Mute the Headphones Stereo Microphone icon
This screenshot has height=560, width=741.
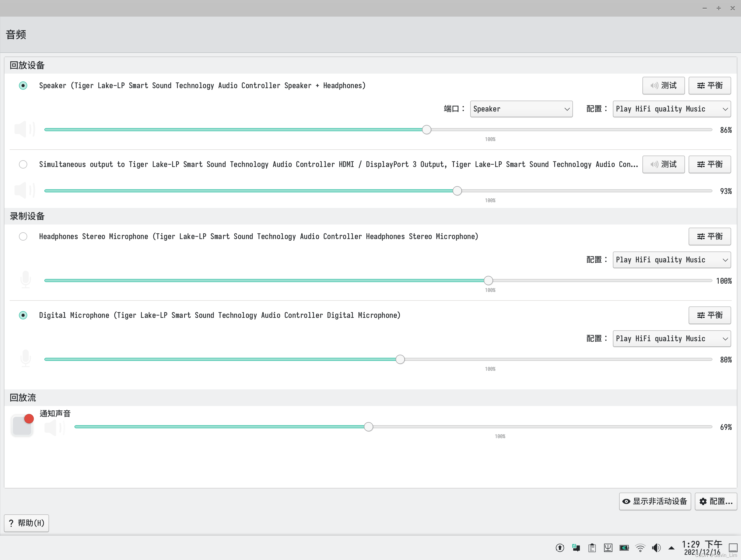(25, 280)
